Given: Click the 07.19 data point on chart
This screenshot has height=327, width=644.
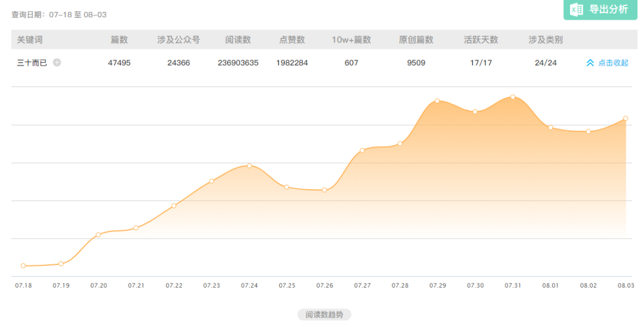Looking at the screenshot, I should tap(61, 264).
